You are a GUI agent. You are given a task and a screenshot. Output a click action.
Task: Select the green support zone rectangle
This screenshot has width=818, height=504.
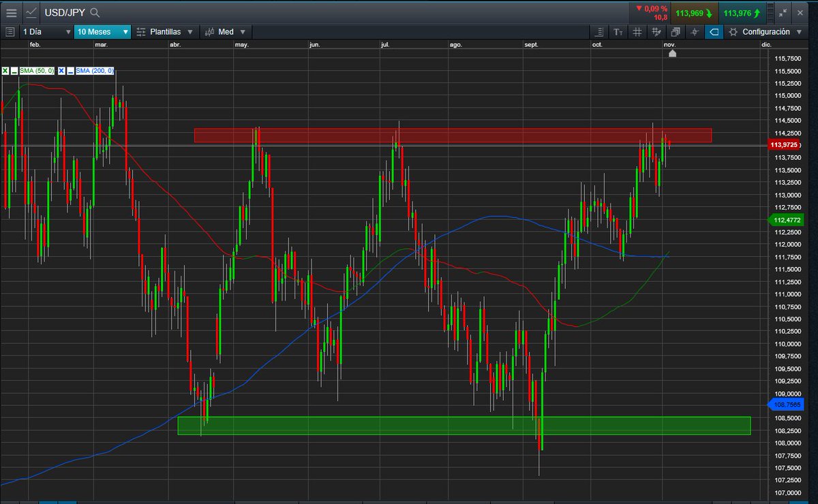pos(464,426)
